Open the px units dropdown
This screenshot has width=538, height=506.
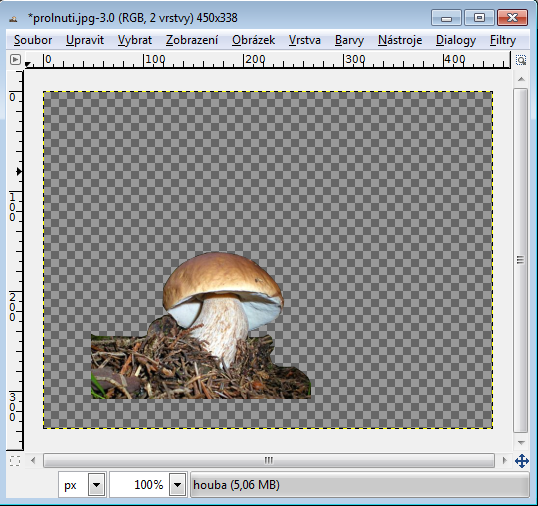click(96, 485)
